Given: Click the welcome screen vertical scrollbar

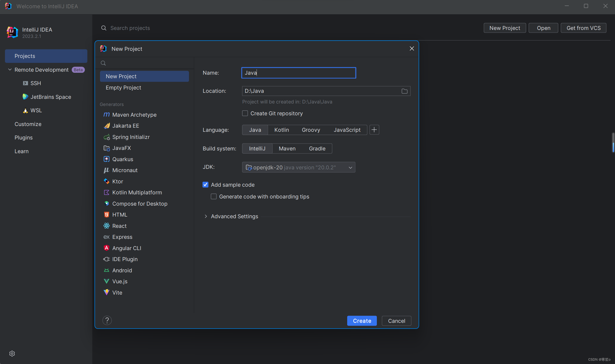Looking at the screenshot, I should pos(613,142).
